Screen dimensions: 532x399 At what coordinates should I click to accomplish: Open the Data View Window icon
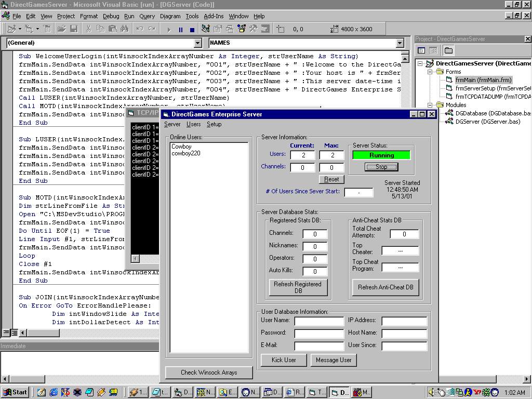tap(265, 29)
